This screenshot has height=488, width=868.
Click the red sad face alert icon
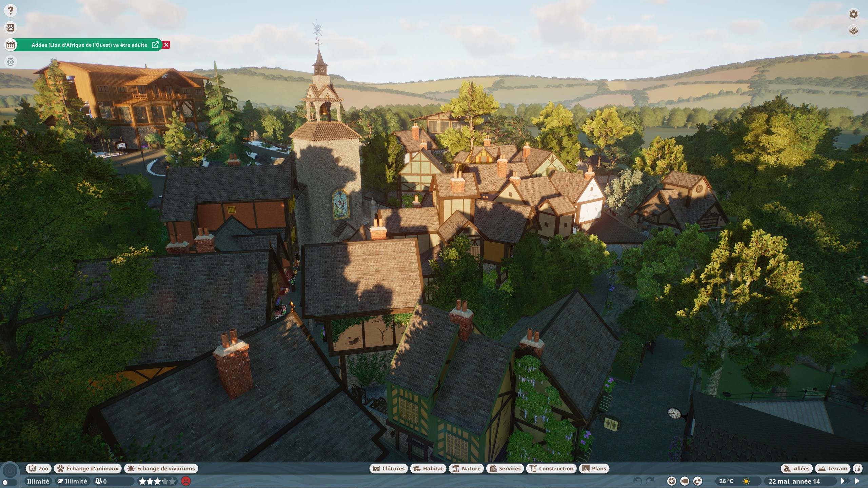coord(186,481)
